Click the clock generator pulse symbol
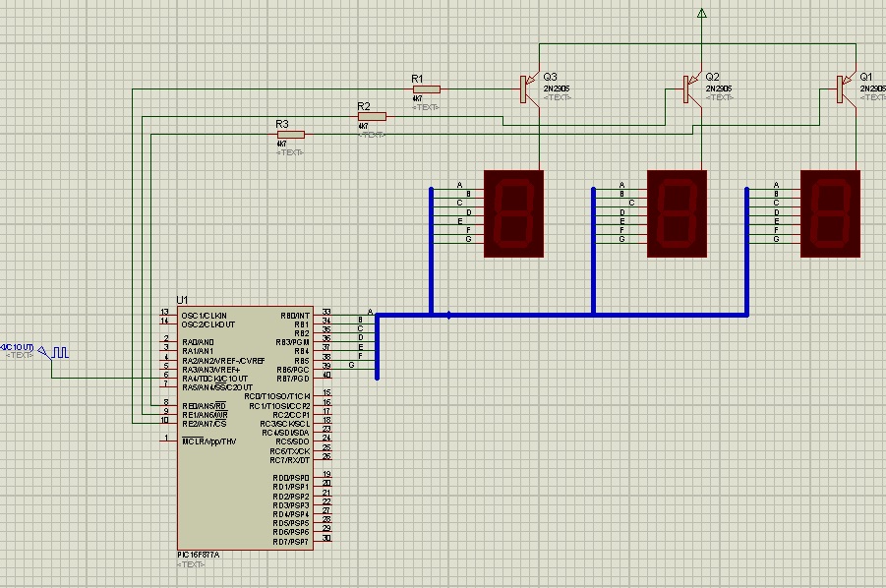The image size is (886, 588). click(59, 351)
